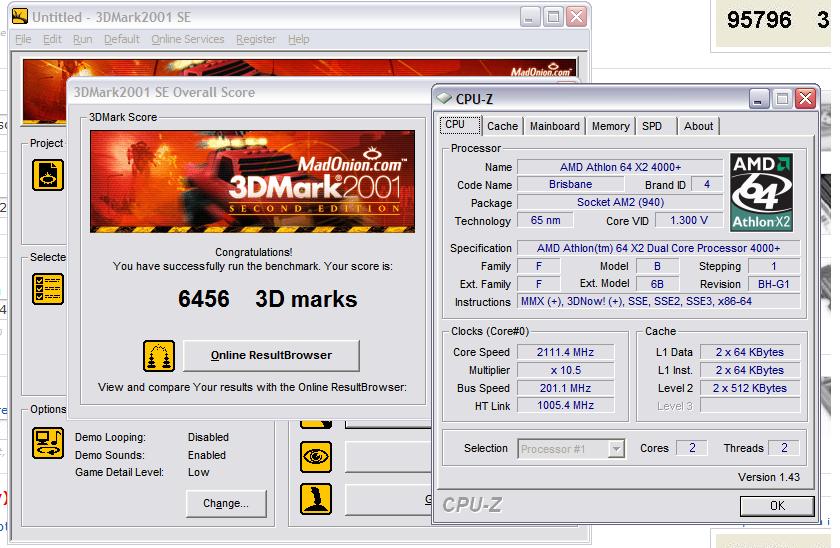Click the CPU-Z title bar icon
The image size is (840, 548).
(x=444, y=98)
